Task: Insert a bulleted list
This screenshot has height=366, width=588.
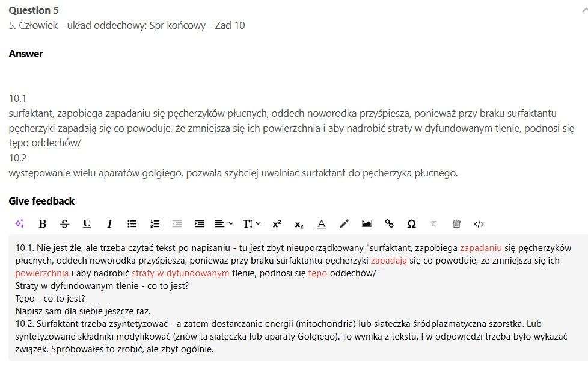Action: pyautogui.click(x=132, y=224)
